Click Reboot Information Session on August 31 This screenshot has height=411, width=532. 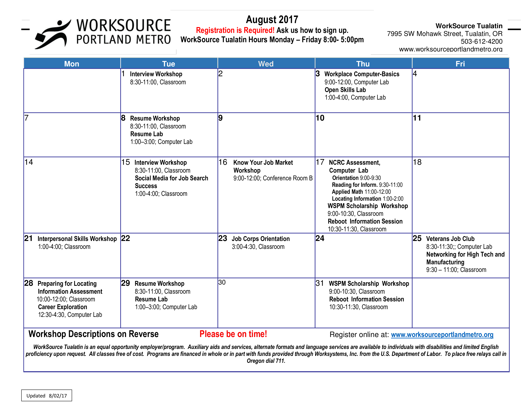click(x=366, y=299)
